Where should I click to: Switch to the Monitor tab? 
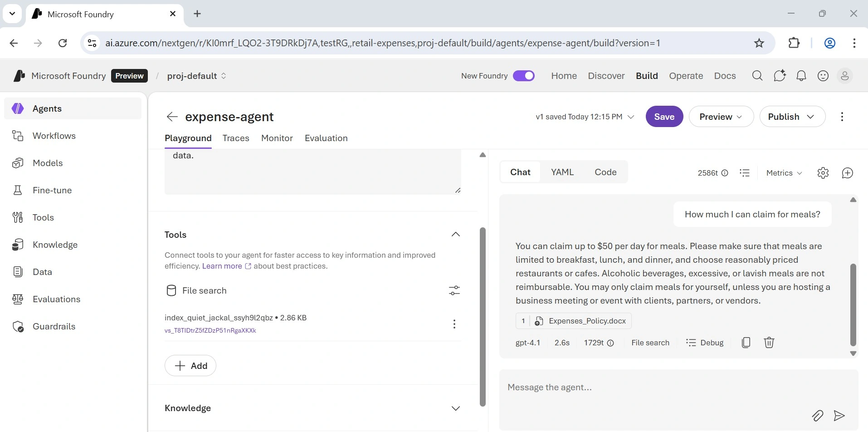coord(277,138)
